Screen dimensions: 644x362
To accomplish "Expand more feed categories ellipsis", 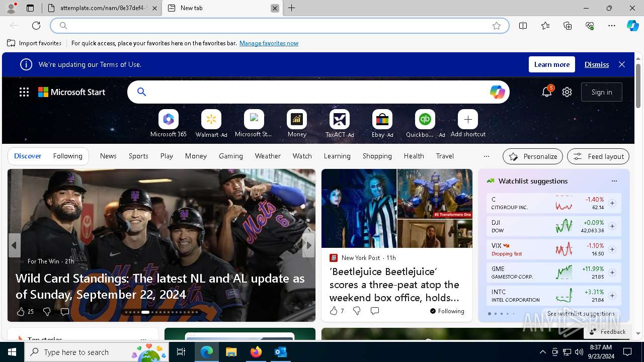I will (x=486, y=156).
